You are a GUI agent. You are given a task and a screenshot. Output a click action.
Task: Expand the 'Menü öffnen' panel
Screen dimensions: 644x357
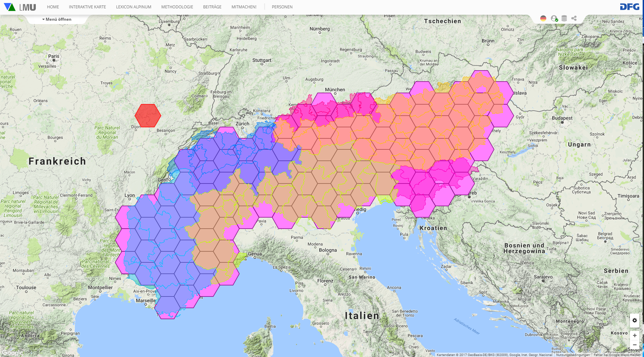(x=57, y=19)
